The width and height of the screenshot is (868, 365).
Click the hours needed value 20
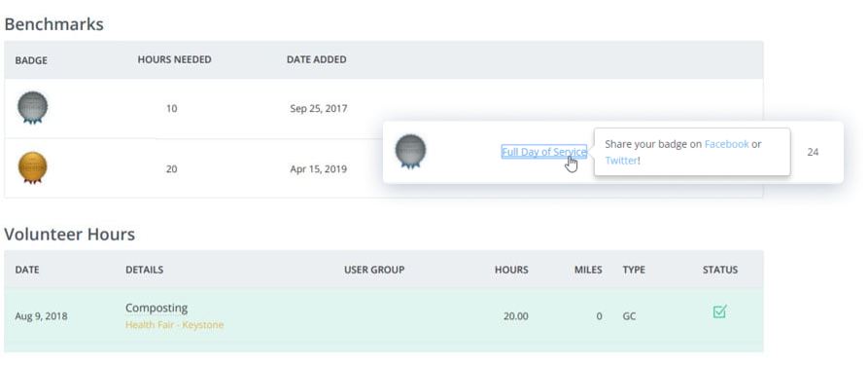click(172, 168)
